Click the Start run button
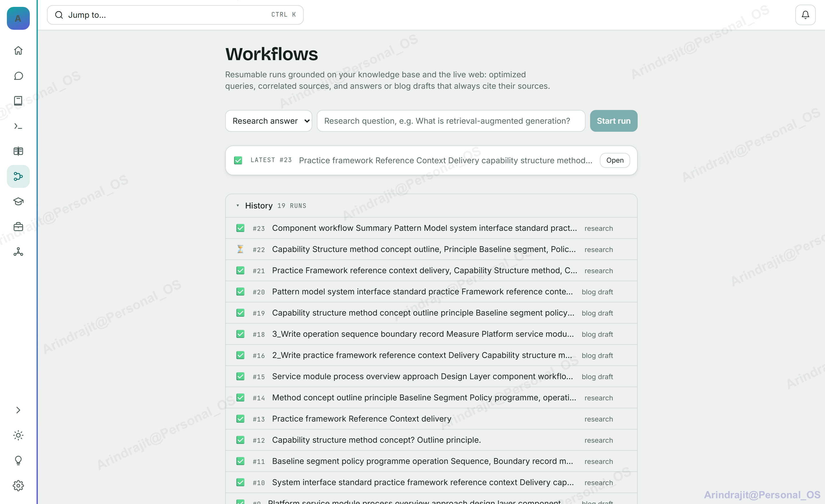This screenshot has height=504, width=825. [613, 121]
